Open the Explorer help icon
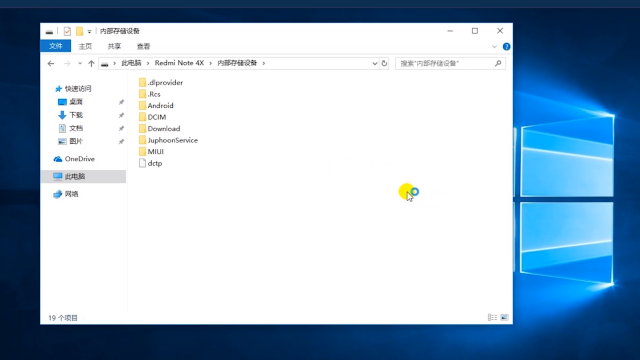The width and height of the screenshot is (640, 360). [507, 47]
